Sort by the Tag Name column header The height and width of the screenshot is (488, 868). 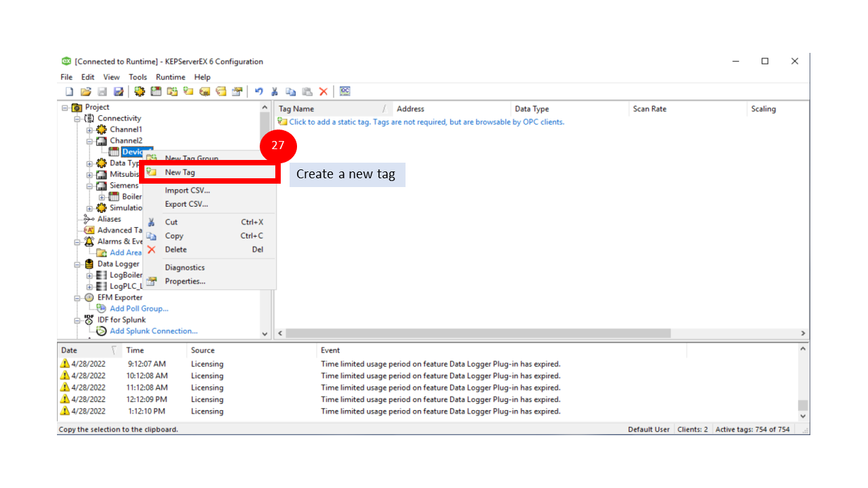pyautogui.click(x=333, y=108)
